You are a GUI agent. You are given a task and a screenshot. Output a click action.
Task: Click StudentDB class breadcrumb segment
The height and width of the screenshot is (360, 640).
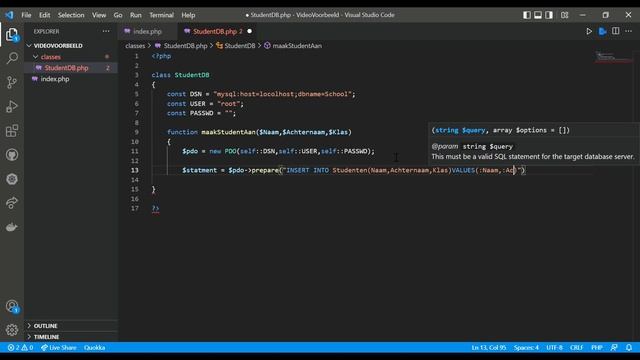pos(240,46)
